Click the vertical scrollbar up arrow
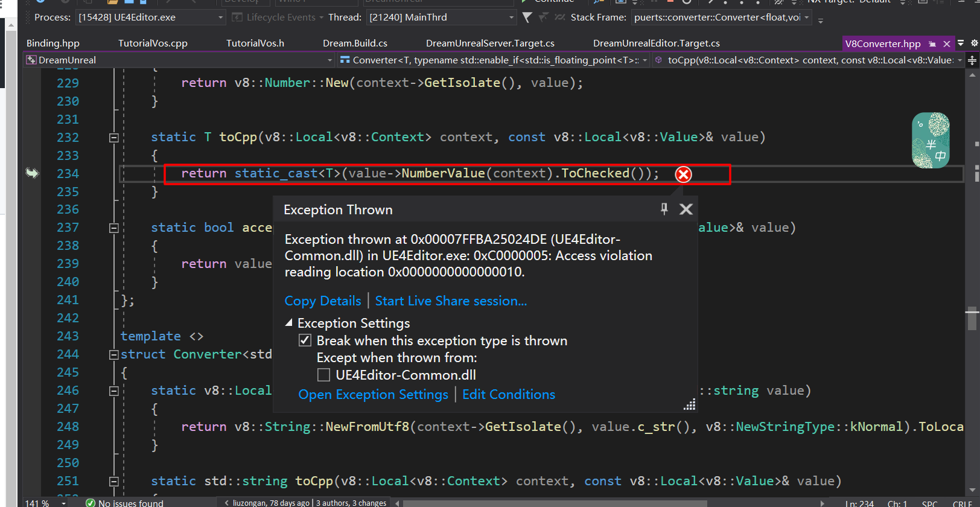 972,75
